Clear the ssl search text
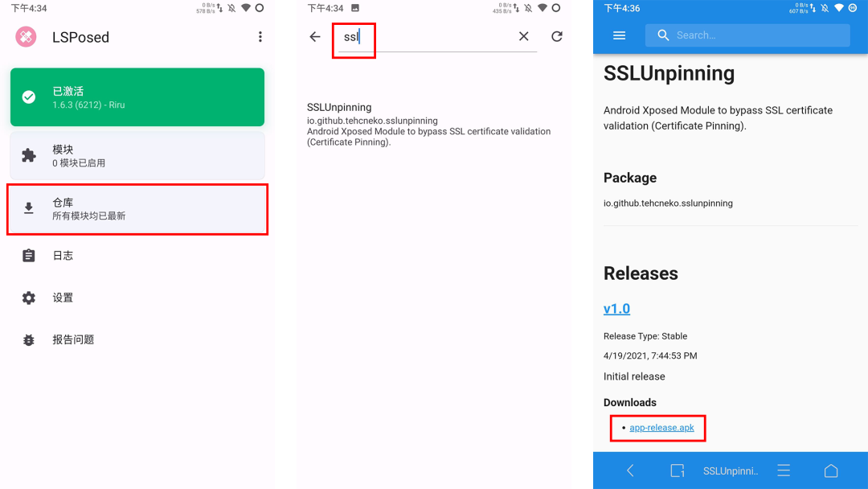Viewport: 868px width, 489px height. tap(523, 36)
